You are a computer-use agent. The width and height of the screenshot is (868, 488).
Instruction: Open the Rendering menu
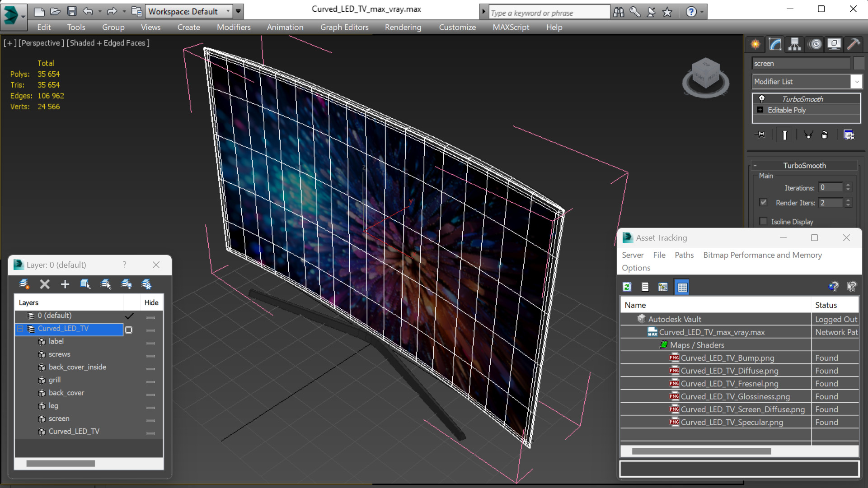click(403, 27)
